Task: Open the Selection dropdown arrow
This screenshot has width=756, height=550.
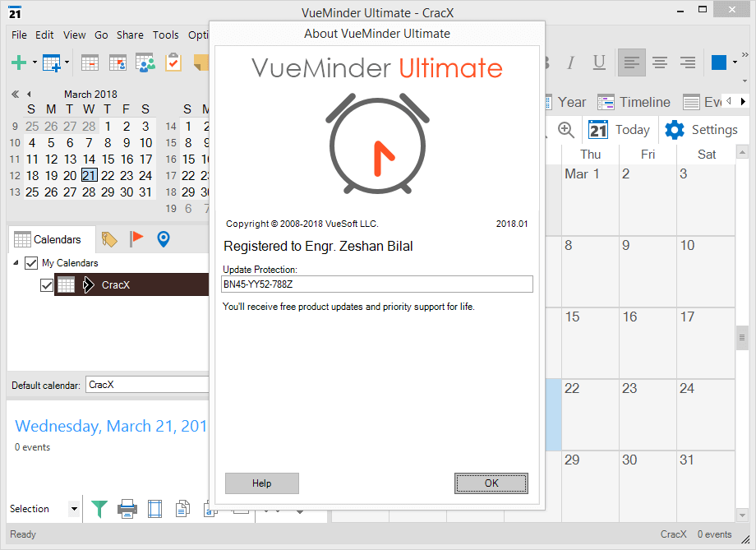Action: coord(74,509)
